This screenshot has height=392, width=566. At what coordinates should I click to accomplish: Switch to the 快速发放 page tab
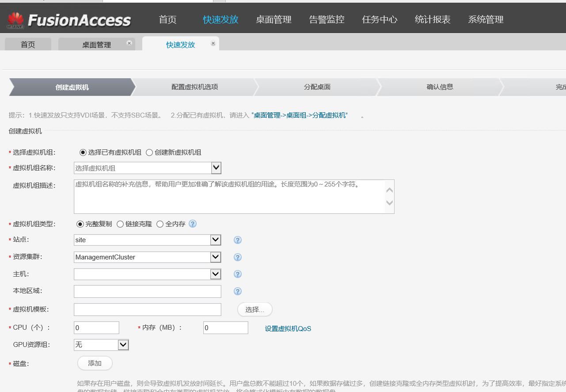[180, 44]
